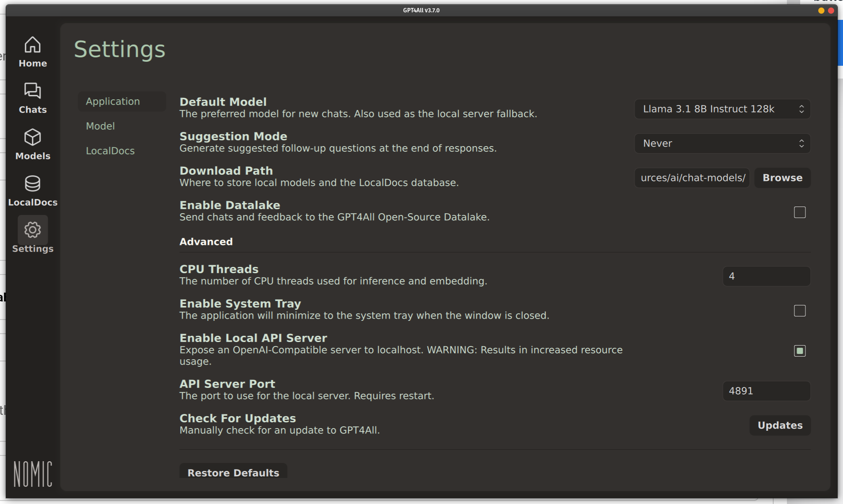
Task: Select the Application settings tab
Action: 113,101
